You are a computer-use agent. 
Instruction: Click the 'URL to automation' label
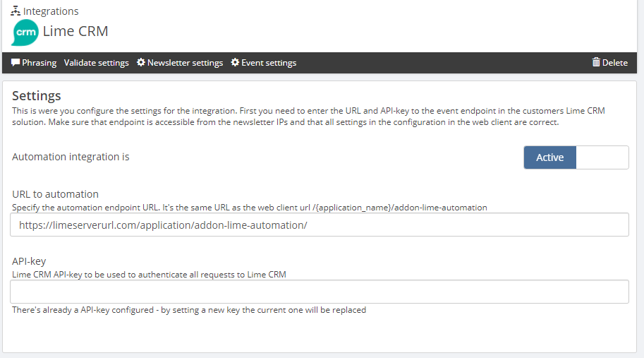click(56, 194)
